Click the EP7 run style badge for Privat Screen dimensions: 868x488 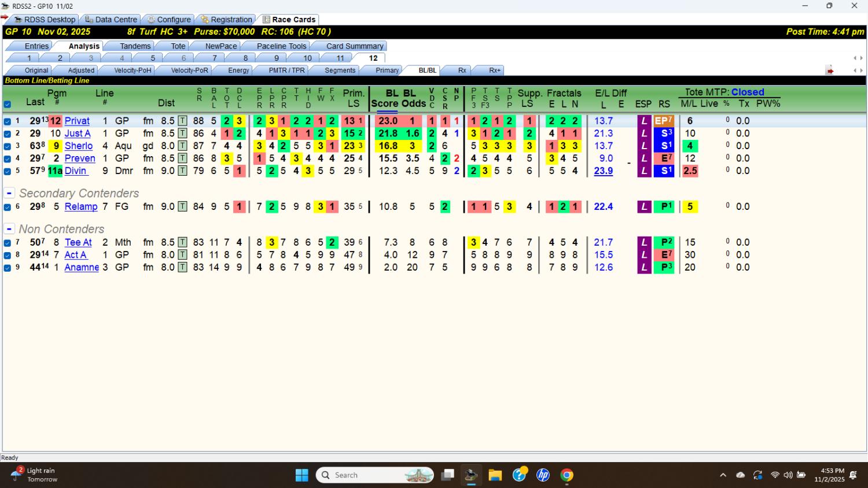coord(664,121)
